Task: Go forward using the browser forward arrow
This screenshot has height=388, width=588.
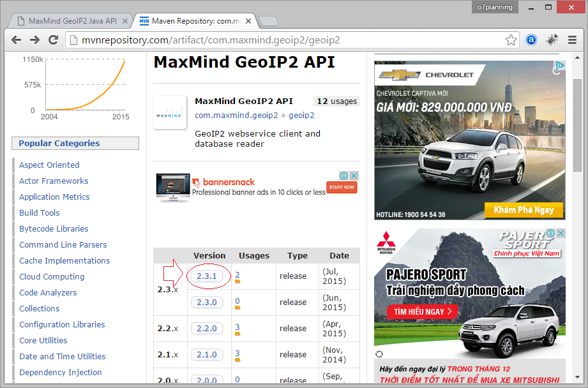Action: (35, 40)
